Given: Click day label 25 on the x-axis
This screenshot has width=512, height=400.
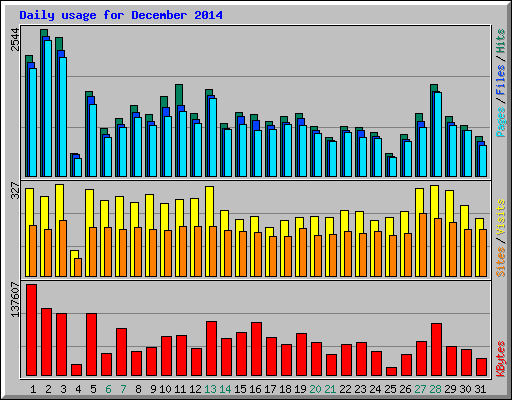Looking at the screenshot, I should coord(390,389).
